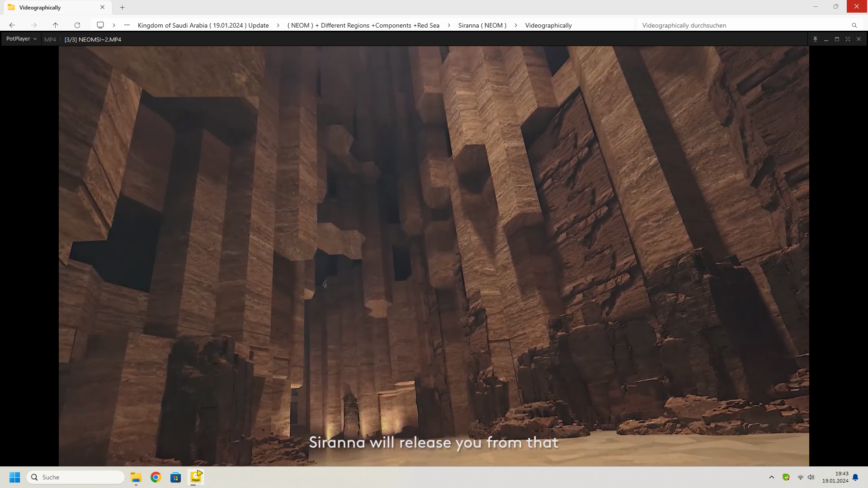Open Siranna ( NEOM ) breadcrumb folder
Image resolution: width=868 pixels, height=488 pixels.
tap(482, 25)
